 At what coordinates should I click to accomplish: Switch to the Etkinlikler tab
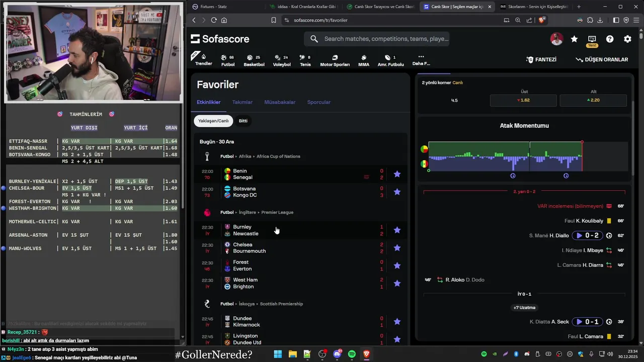tap(208, 102)
